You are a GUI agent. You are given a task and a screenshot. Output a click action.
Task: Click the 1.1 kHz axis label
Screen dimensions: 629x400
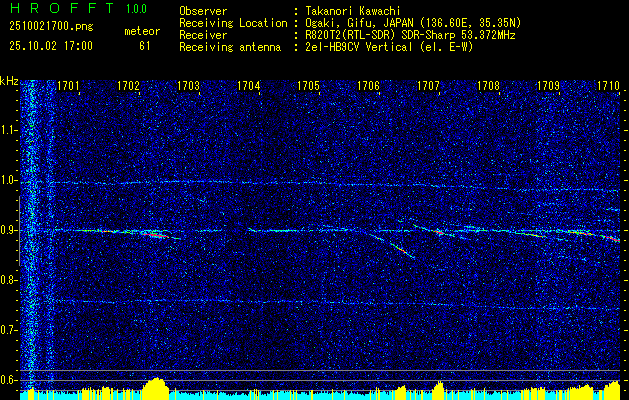(x=9, y=130)
